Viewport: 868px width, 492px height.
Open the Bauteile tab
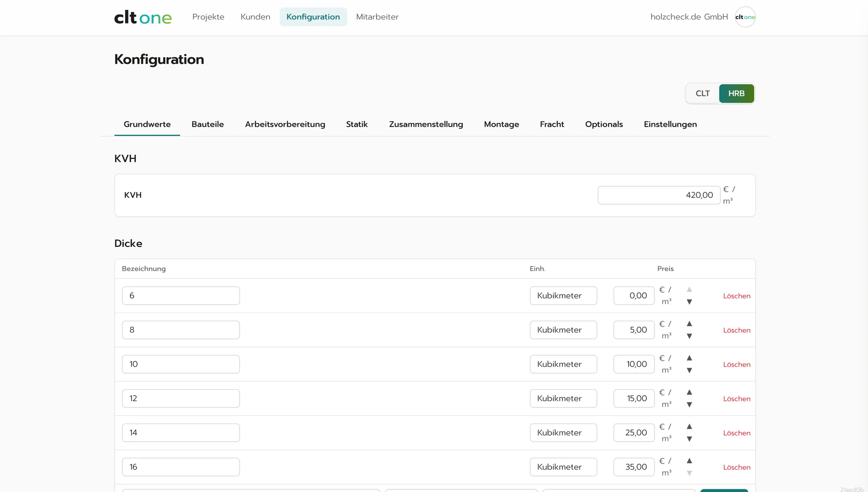pyautogui.click(x=207, y=124)
